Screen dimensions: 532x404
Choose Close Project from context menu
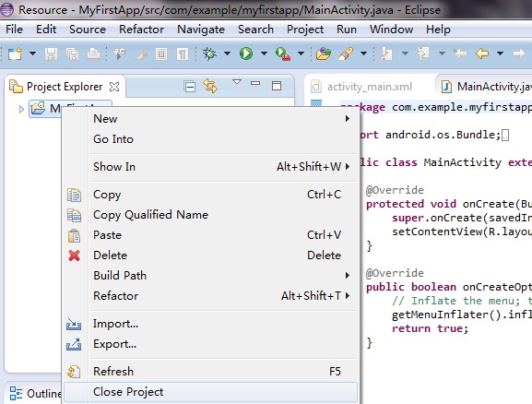click(211, 392)
